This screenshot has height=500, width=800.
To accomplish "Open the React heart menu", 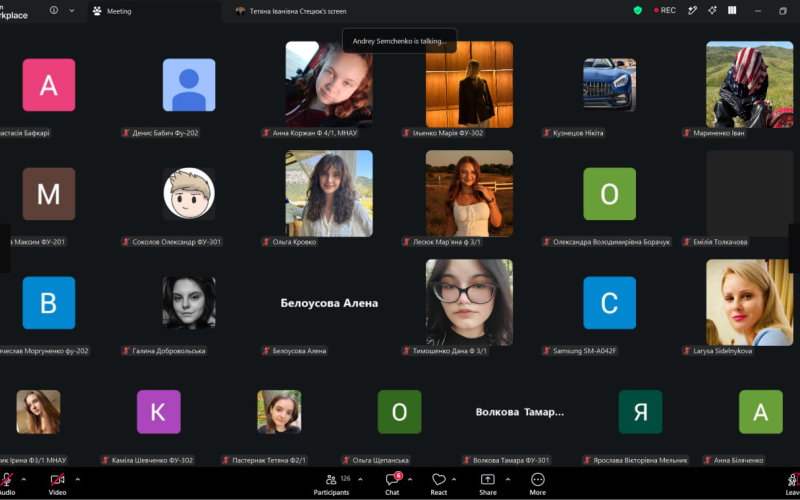I will tap(438, 484).
